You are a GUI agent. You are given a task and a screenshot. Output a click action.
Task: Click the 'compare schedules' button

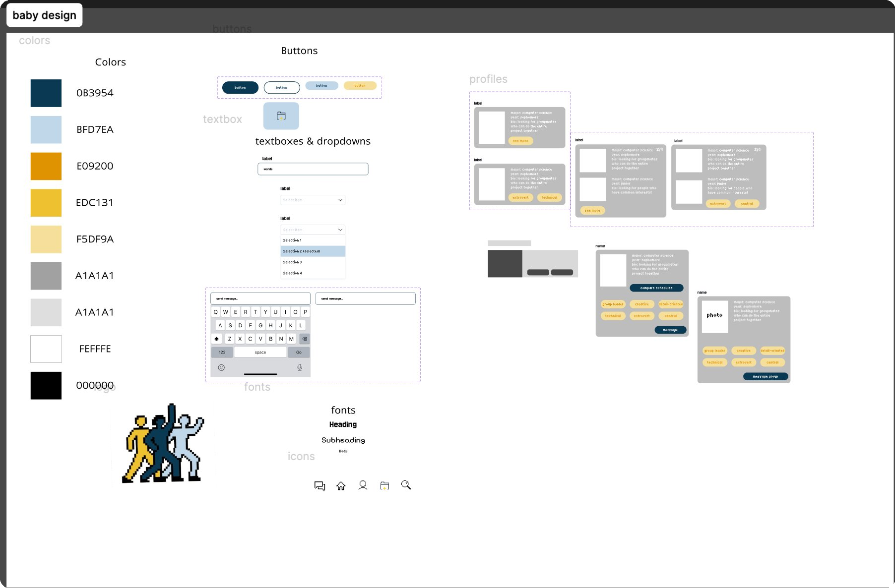(656, 288)
